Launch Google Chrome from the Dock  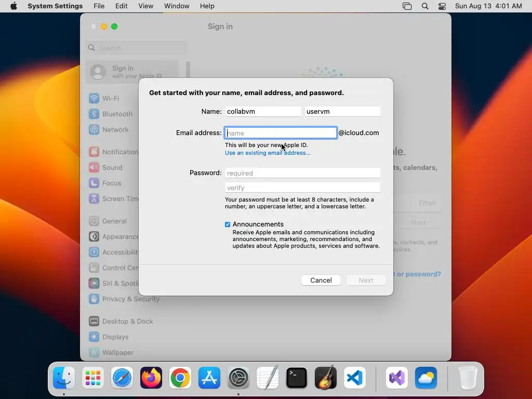180,378
